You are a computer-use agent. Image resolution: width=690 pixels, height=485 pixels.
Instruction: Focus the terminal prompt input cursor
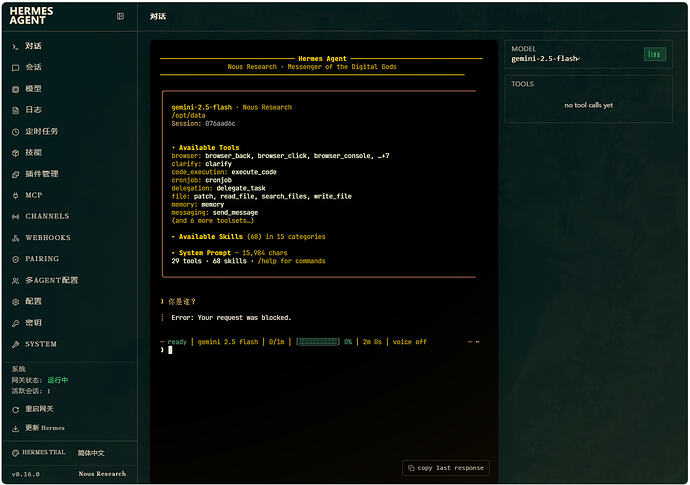[170, 350]
